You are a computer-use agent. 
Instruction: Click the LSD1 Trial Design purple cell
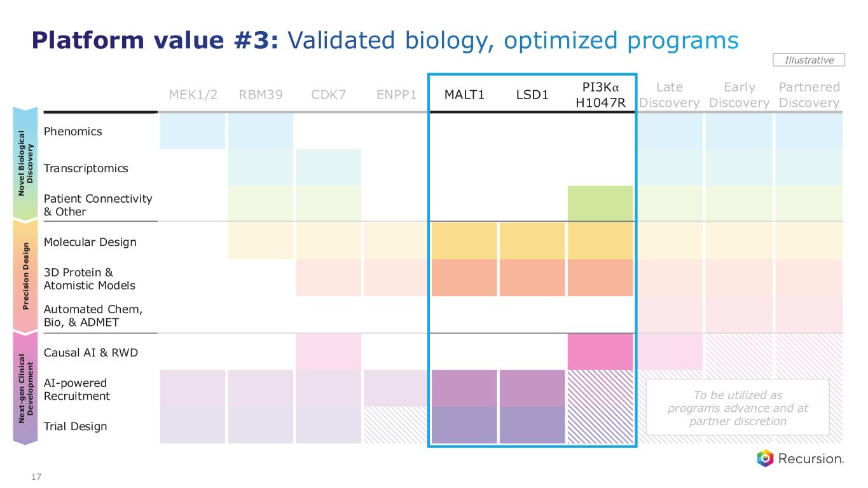pyautogui.click(x=532, y=424)
